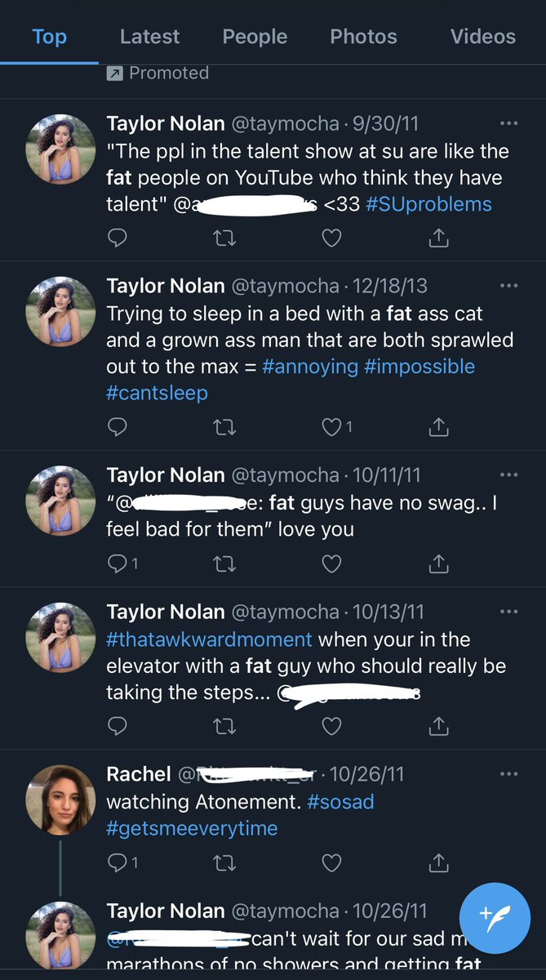Reply to the 9/30/11 talent show tweet
546x980 pixels.
[x=118, y=238]
